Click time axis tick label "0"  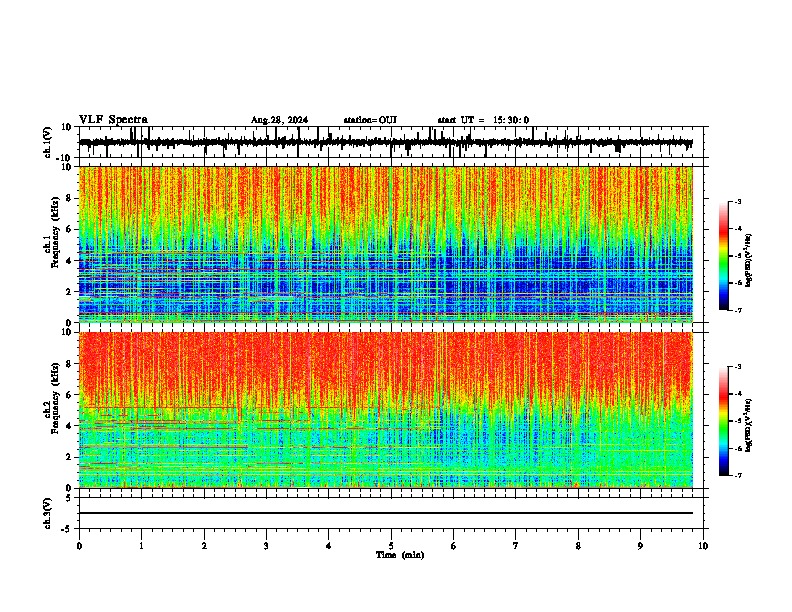point(79,546)
